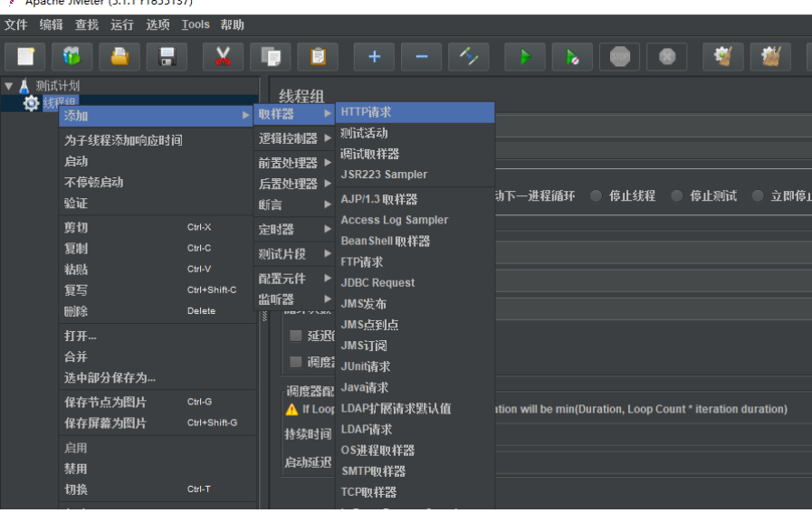Click 为子线程添加响应时间 context entry
This screenshot has width=812, height=513.
click(x=156, y=140)
